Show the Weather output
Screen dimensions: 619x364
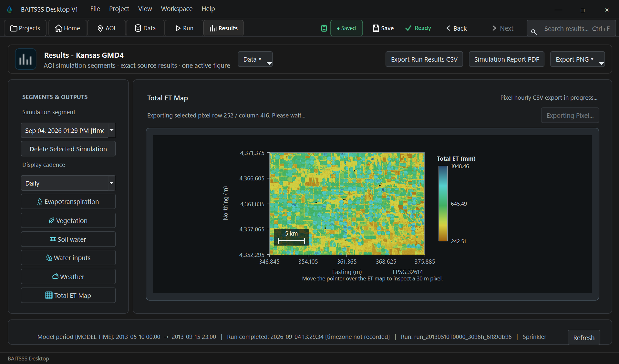68,277
